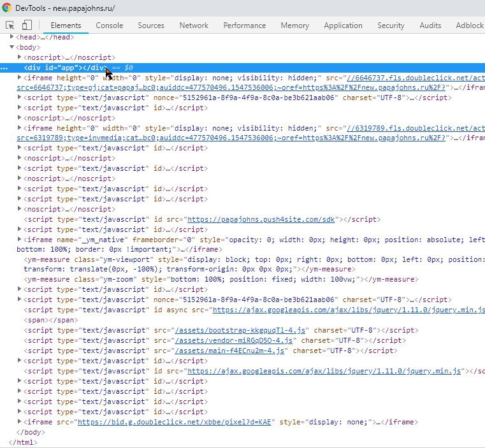
Task: Open the Adblock tab
Action: point(470,25)
